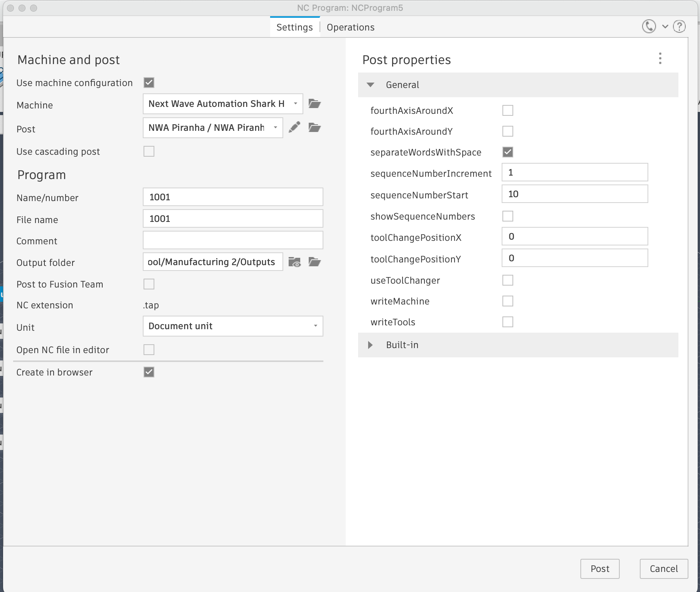This screenshot has height=592, width=700.
Task: Toggle the Create in browser checkbox
Action: point(149,372)
